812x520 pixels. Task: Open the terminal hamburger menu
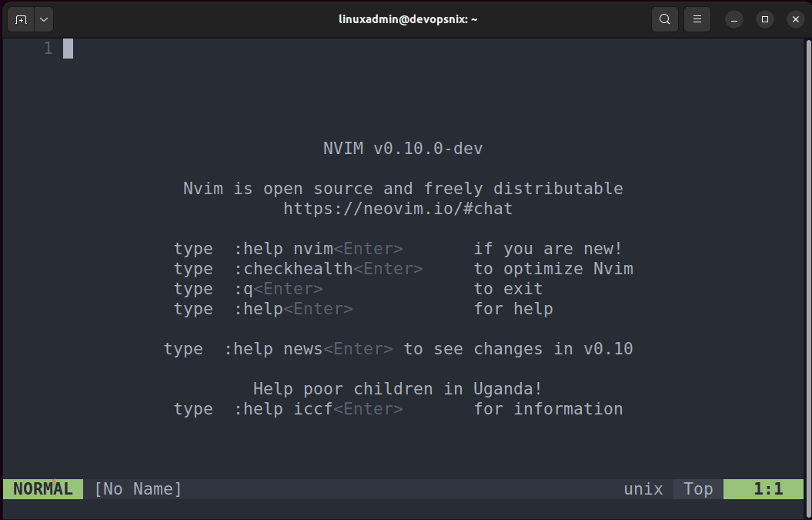coord(697,19)
